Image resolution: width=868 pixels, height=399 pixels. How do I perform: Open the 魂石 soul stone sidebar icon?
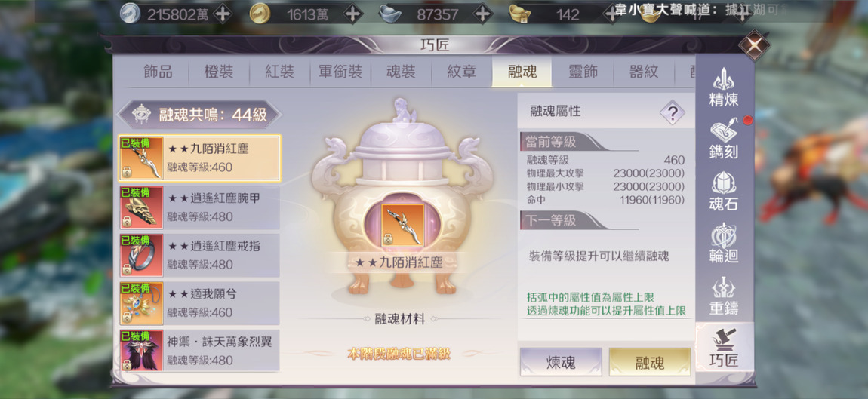pyautogui.click(x=724, y=191)
